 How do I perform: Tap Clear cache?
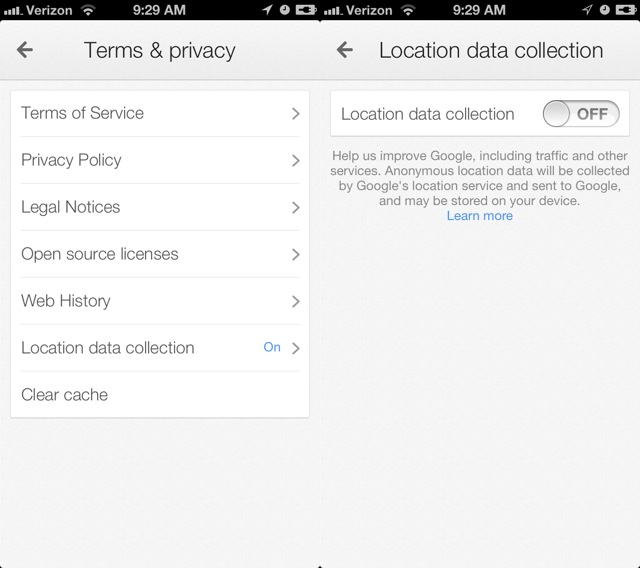pyautogui.click(x=160, y=395)
